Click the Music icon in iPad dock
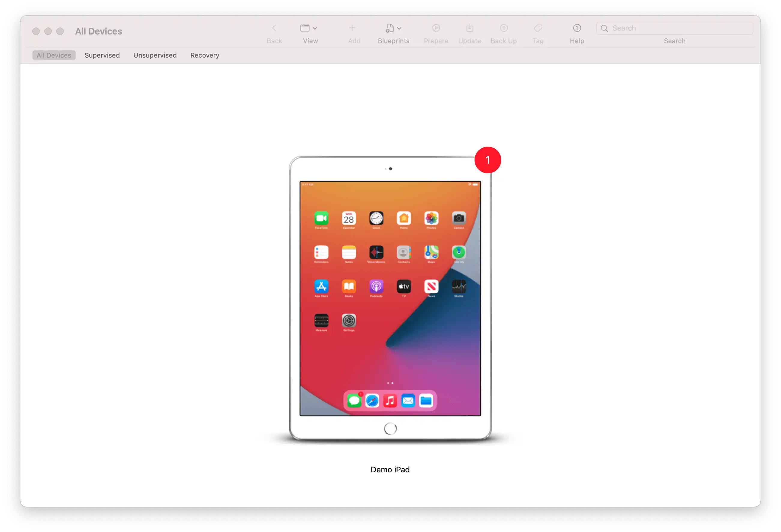The height and width of the screenshot is (532, 781). click(x=390, y=401)
